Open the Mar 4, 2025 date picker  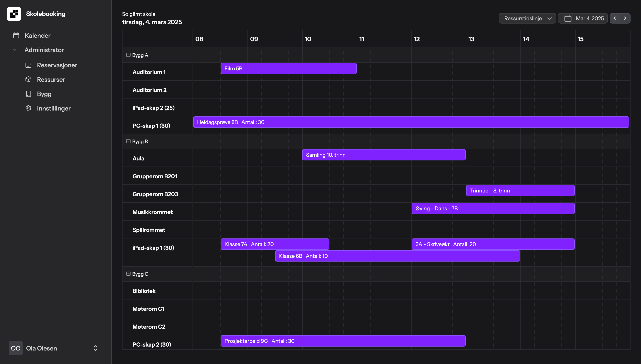point(589,19)
